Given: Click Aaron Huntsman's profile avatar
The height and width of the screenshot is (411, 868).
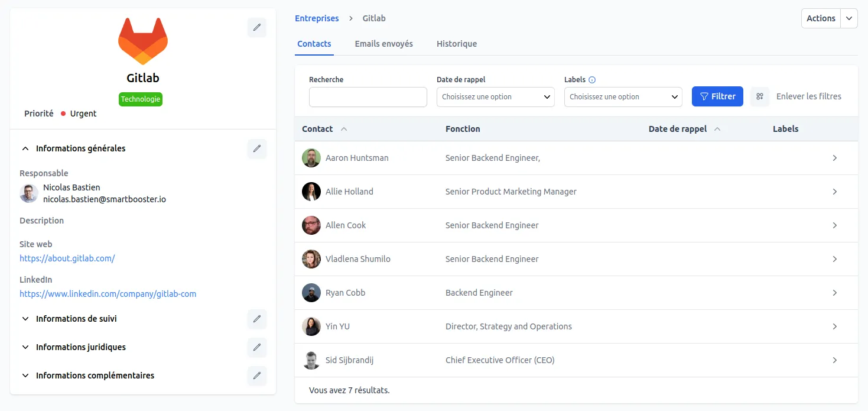Looking at the screenshot, I should 311,158.
